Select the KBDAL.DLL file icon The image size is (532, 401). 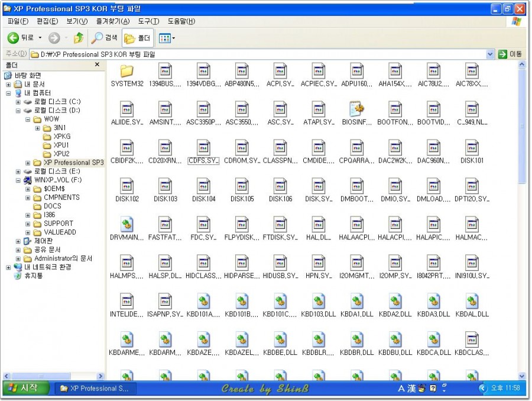pos(472,301)
